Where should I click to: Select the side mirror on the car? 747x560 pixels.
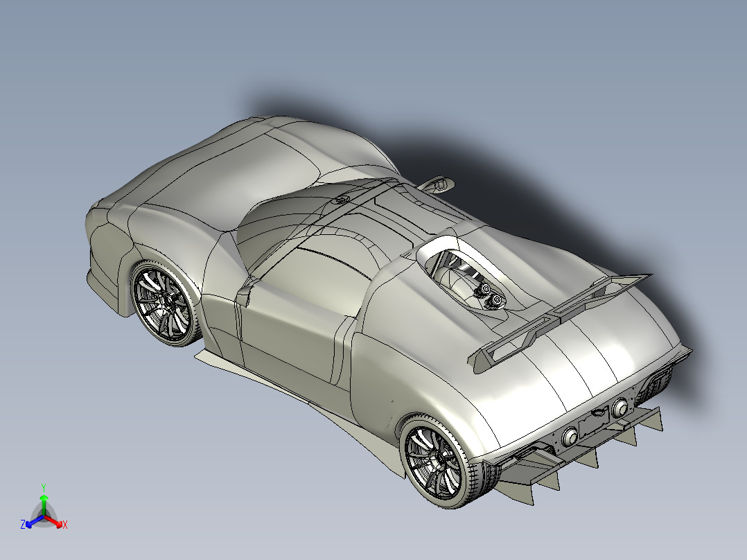pyautogui.click(x=437, y=185)
